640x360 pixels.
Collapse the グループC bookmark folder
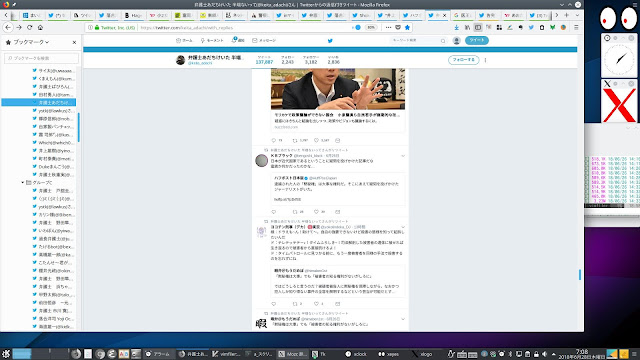[x=23, y=182]
